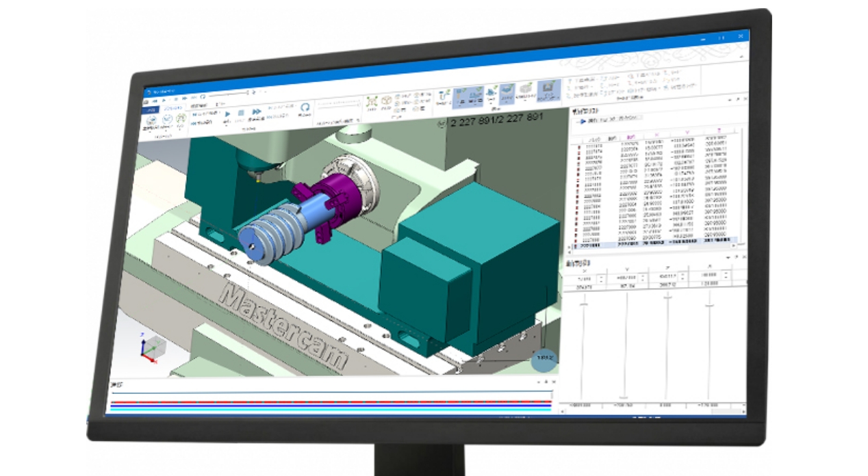Toggle the toolpath visibility icon

pos(443,94)
